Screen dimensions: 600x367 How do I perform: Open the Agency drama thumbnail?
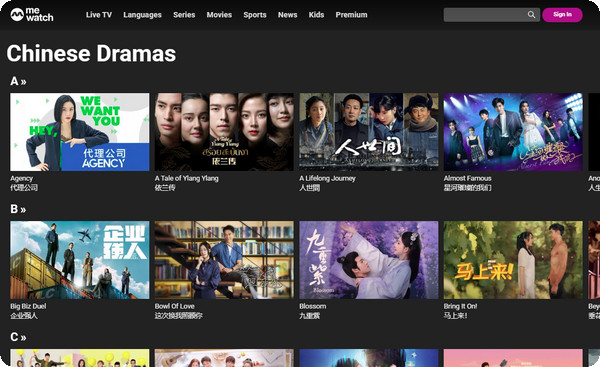pyautogui.click(x=80, y=132)
